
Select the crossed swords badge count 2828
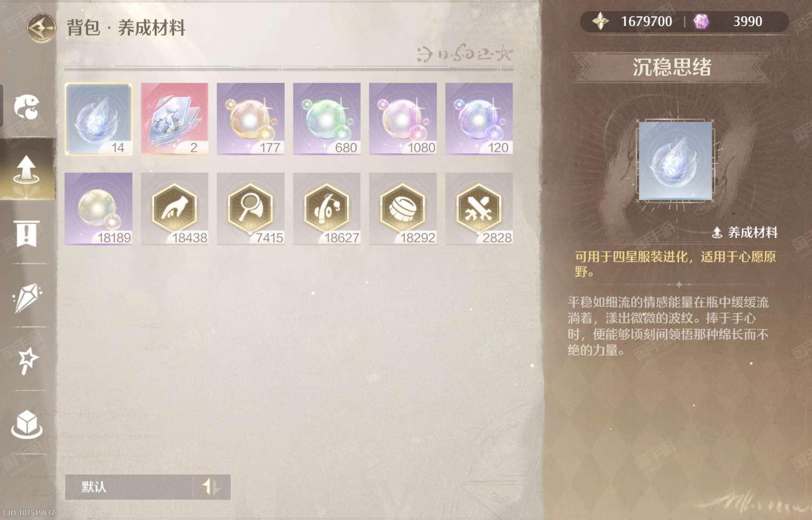pyautogui.click(x=479, y=209)
